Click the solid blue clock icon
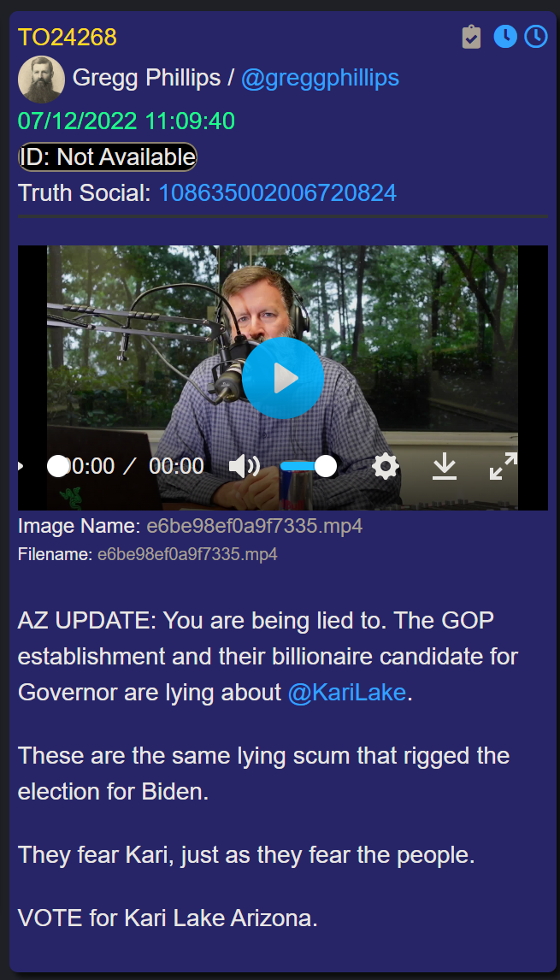This screenshot has height=980, width=560. point(505,37)
